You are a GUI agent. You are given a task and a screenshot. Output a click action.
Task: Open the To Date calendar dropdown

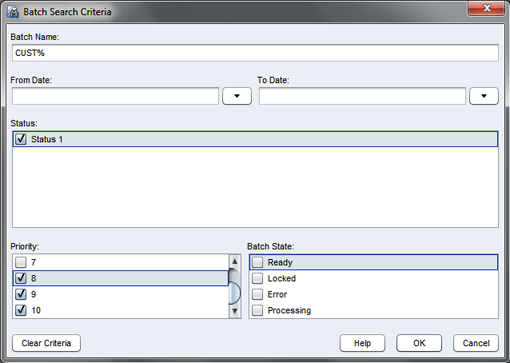coord(484,96)
